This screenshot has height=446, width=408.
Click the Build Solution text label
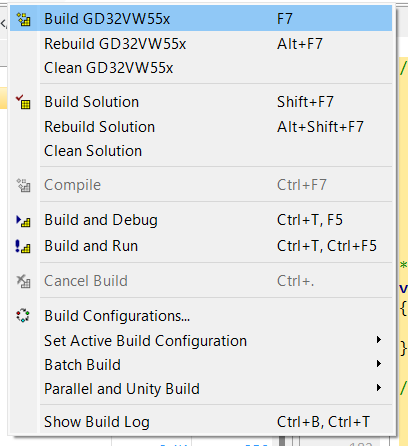point(92,102)
